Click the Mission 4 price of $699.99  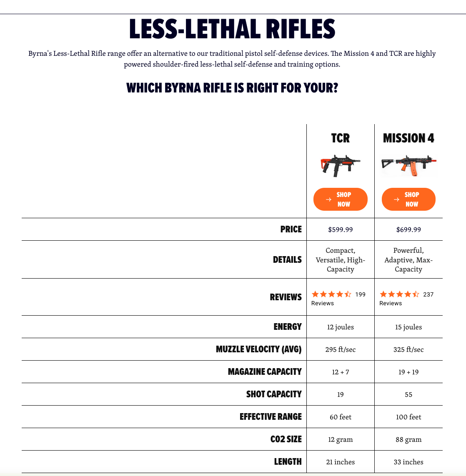click(x=408, y=229)
